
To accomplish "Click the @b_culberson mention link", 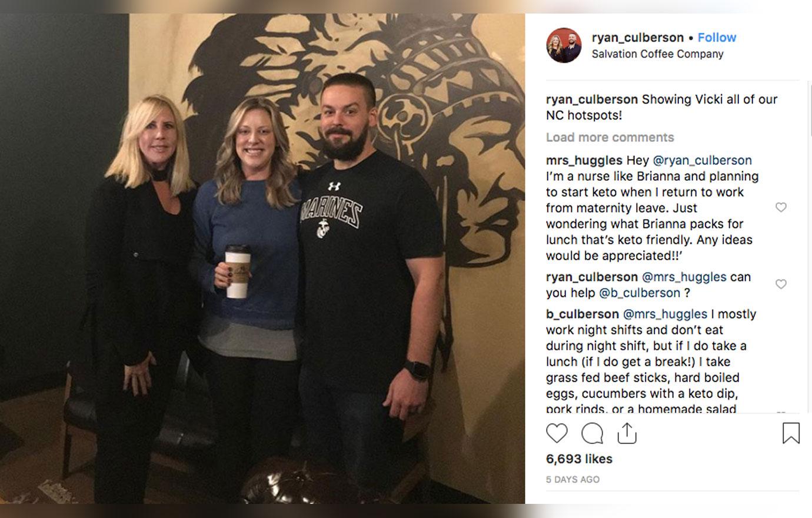I will [640, 293].
